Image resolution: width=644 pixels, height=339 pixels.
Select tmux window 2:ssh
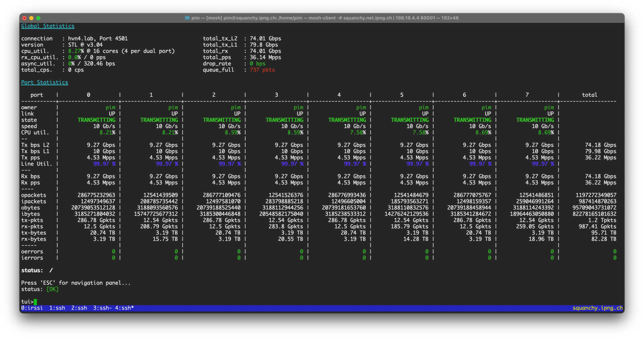79,308
